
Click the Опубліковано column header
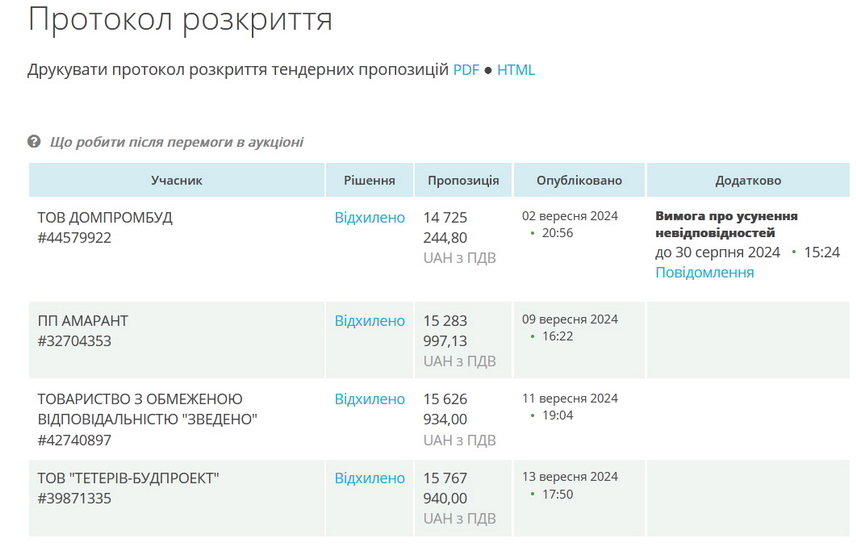579,180
